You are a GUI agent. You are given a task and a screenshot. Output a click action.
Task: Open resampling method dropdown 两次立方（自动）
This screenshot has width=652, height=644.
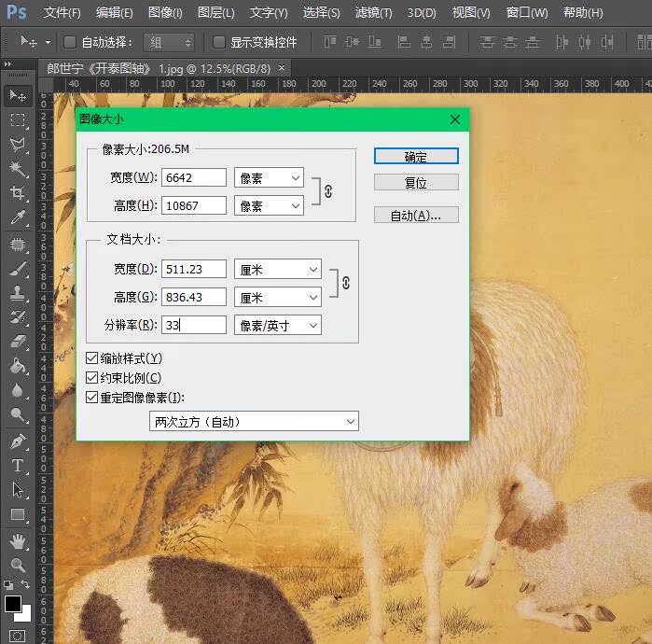point(254,422)
